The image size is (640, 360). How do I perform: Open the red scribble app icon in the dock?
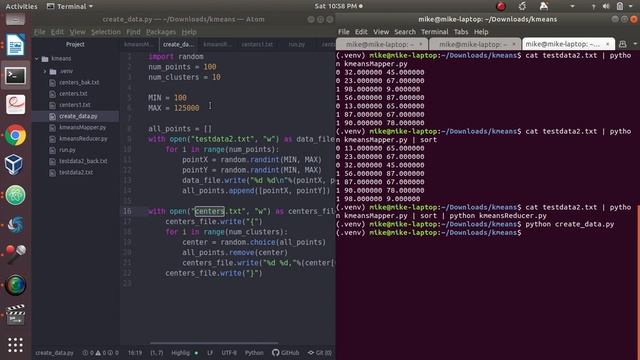[x=16, y=105]
